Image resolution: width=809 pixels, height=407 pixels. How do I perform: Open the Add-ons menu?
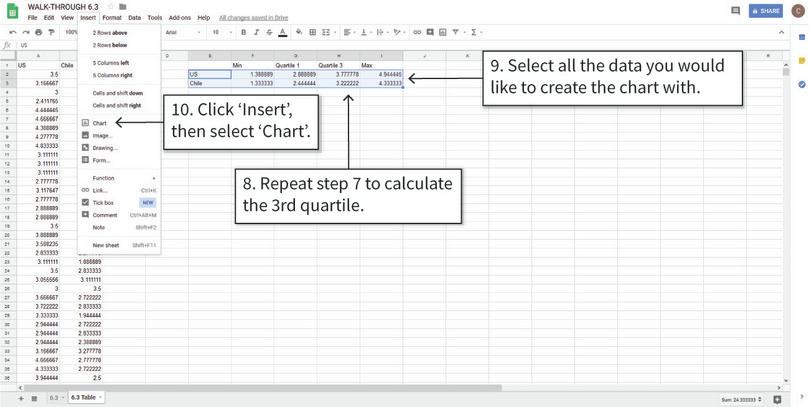pyautogui.click(x=180, y=18)
